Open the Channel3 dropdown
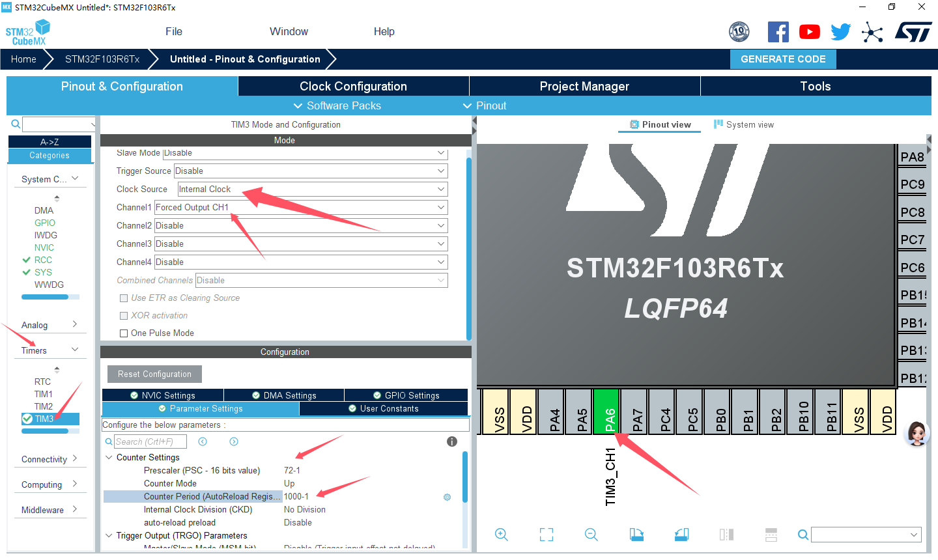The width and height of the screenshot is (938, 560). (301, 244)
